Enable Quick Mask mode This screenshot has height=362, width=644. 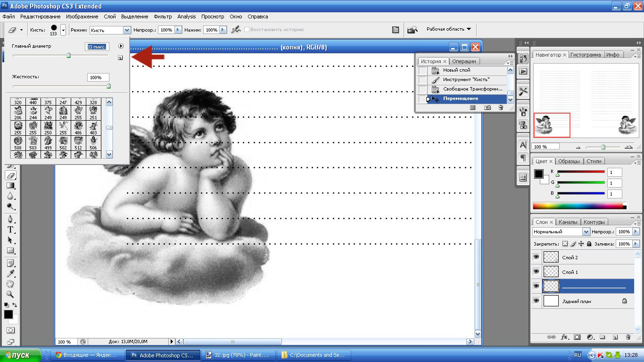[10, 330]
